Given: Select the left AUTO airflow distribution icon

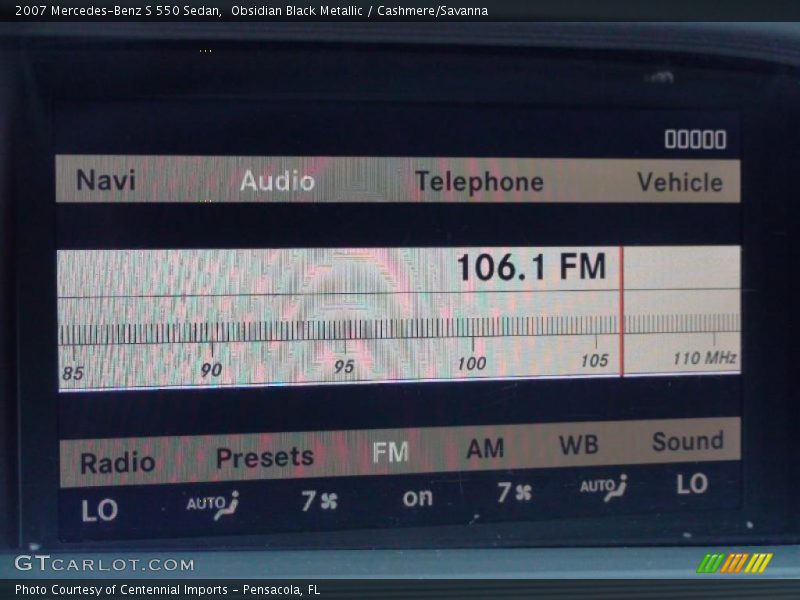Looking at the screenshot, I should click(x=212, y=503).
